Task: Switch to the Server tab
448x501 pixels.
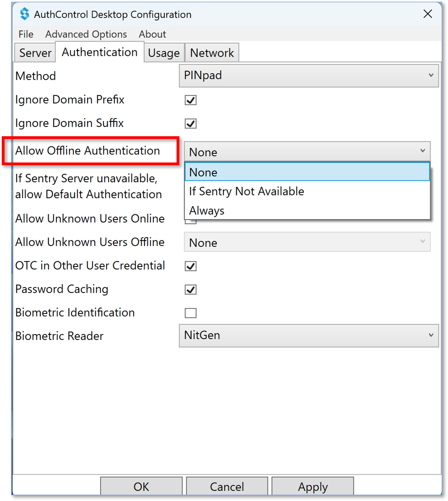Action: (35, 53)
